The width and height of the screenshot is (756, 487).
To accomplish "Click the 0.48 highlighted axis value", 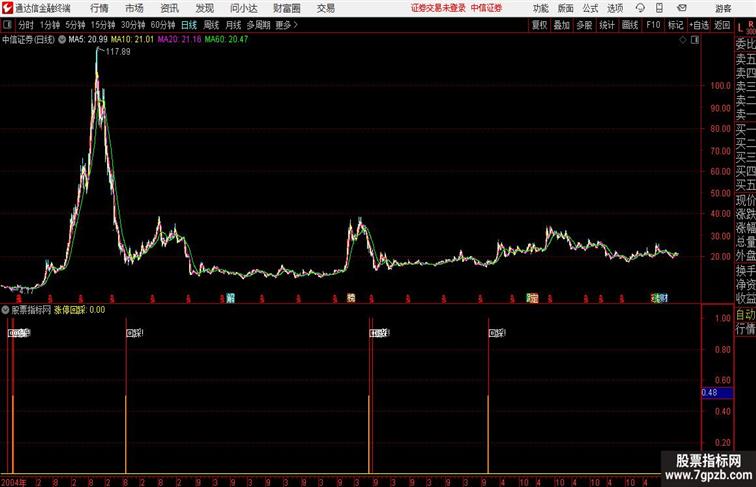I will pos(717,392).
